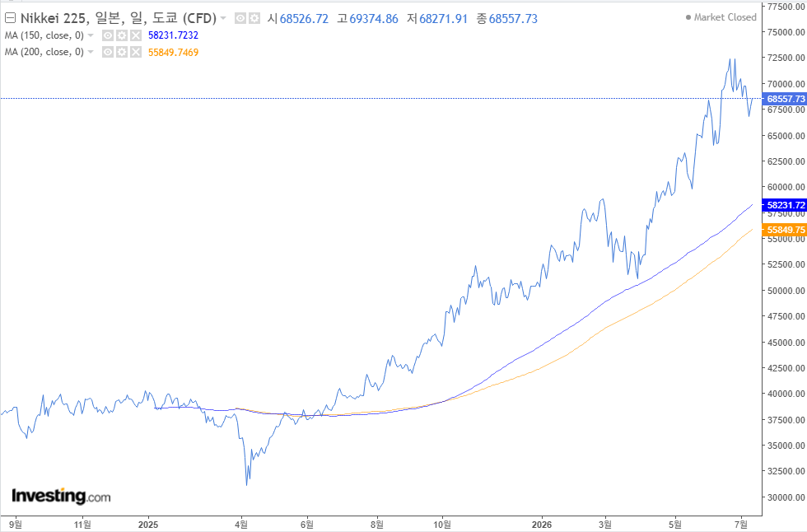This screenshot has height=532, width=807.
Task: Open the MA (150, close, 0) dropdown arrow
Action: (x=91, y=35)
